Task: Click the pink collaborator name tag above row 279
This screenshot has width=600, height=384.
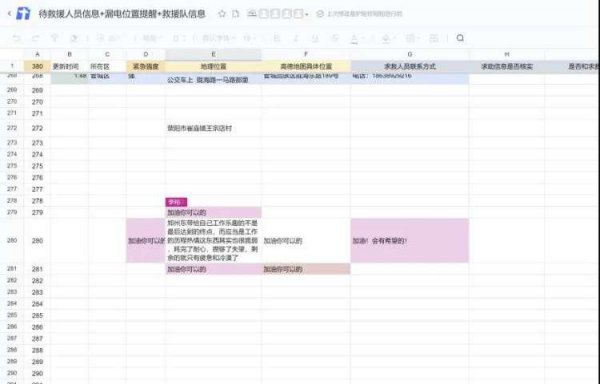Action: (176, 202)
